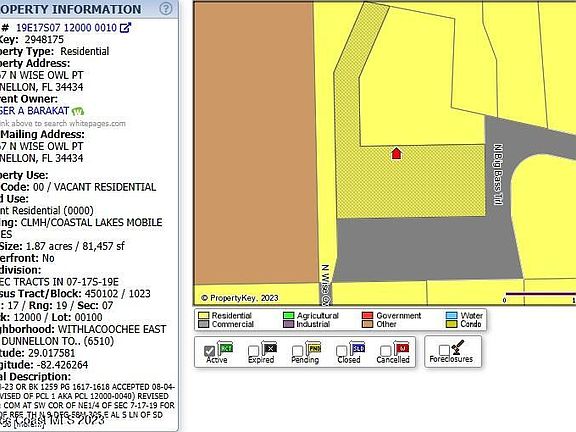The image size is (576, 432).
Task: Click the black Expired listing flag icon
Action: (269, 348)
